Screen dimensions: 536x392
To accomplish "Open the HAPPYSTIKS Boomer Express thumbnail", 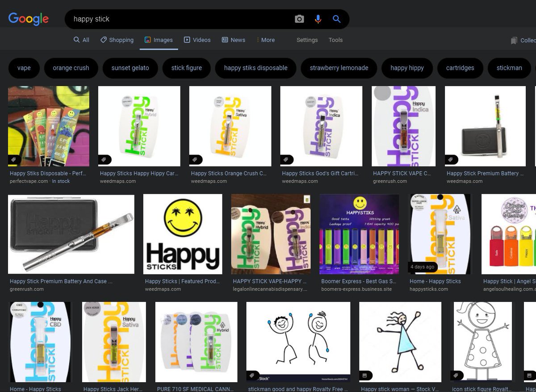I will pyautogui.click(x=359, y=234).
